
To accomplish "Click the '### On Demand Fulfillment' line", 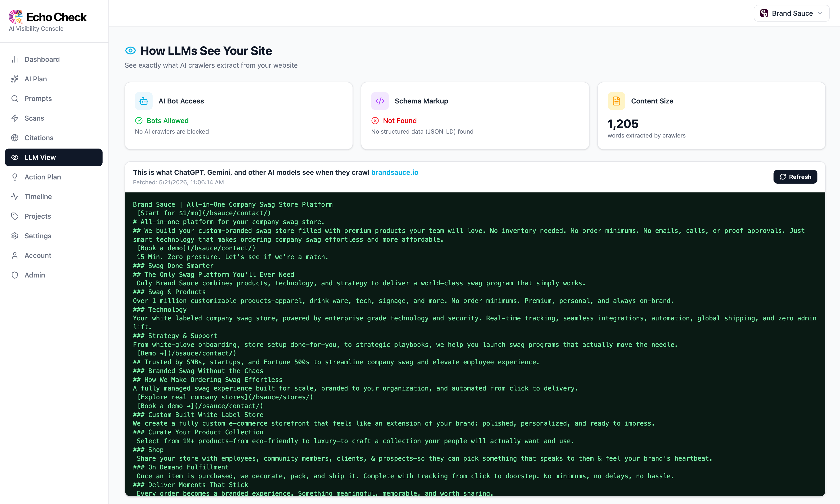I will click(x=181, y=467).
